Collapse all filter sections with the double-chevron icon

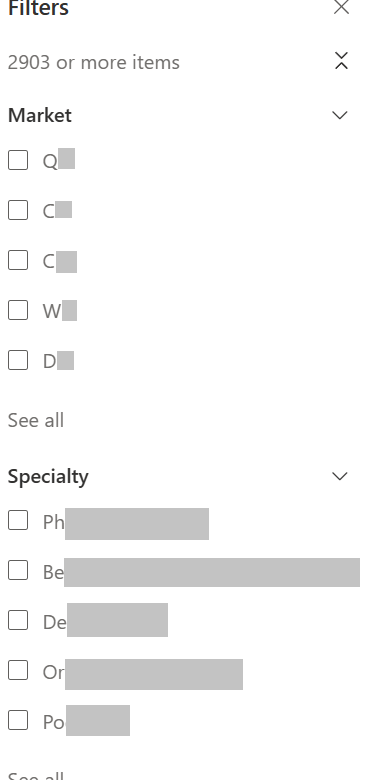coord(341,61)
